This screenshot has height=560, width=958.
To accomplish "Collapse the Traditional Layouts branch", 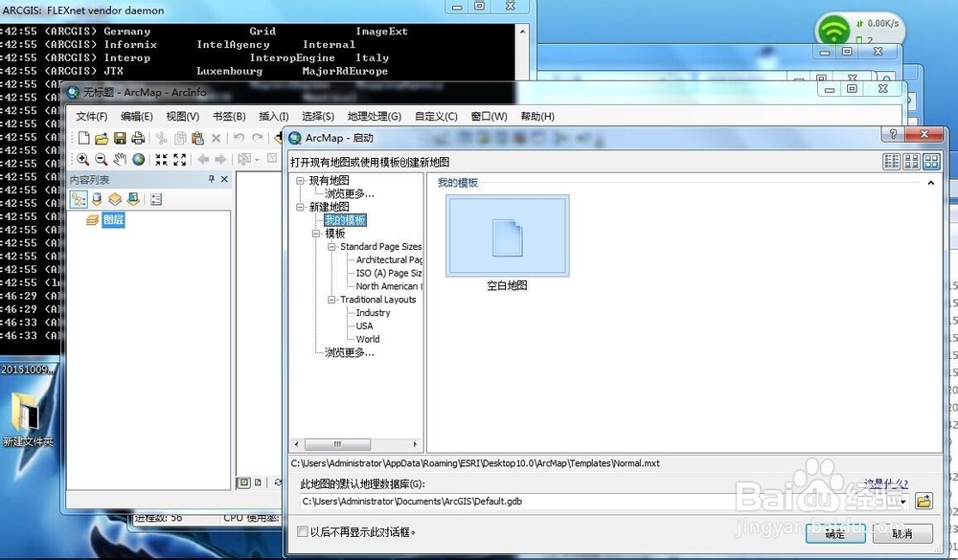I will point(330,299).
